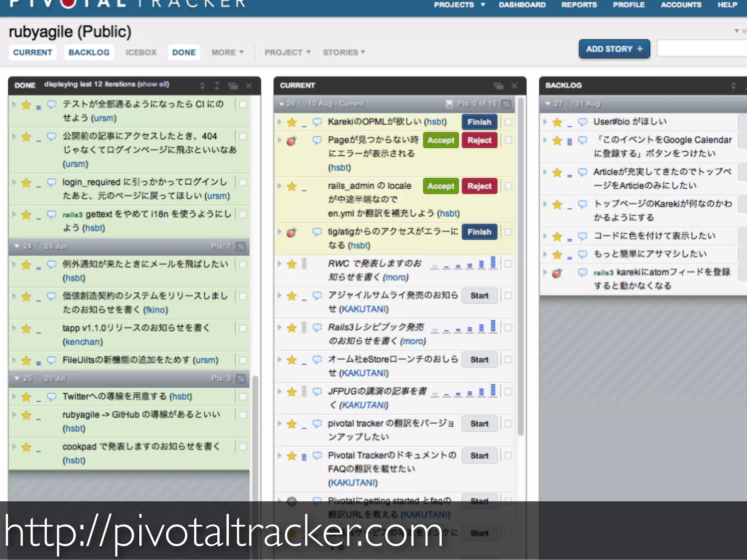Click the percent icon in iteration 26 header
747x560 pixels.
coord(506,104)
